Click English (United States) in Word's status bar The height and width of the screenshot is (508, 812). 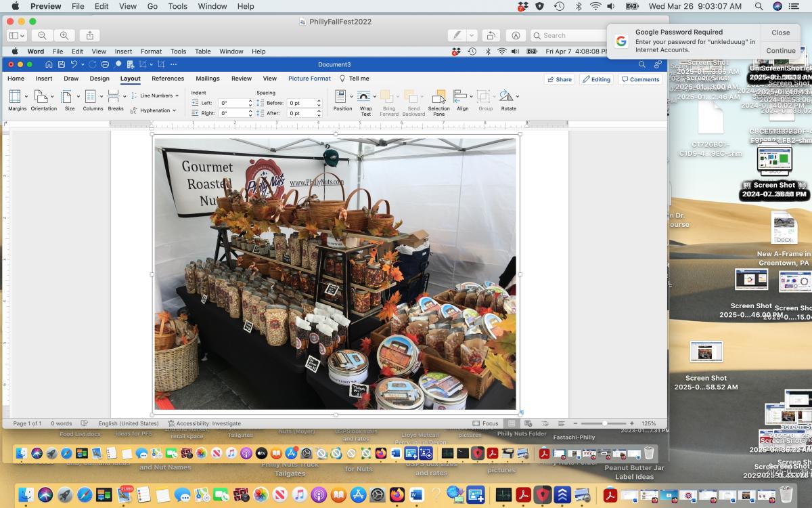[129, 423]
